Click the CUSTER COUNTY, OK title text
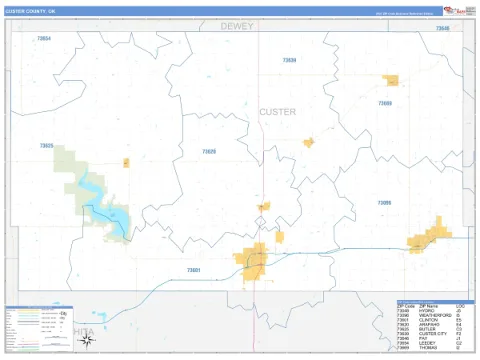 tap(30, 11)
